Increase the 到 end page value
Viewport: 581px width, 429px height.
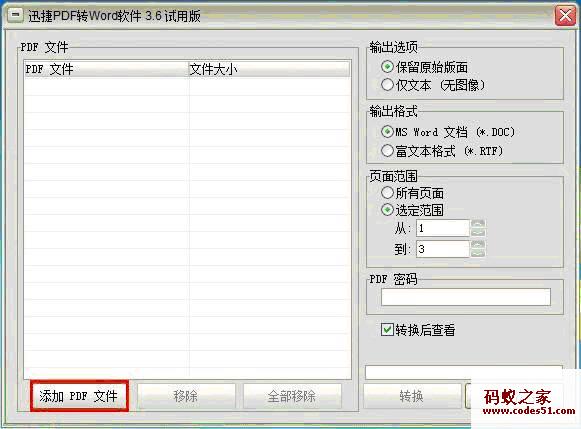coord(478,245)
